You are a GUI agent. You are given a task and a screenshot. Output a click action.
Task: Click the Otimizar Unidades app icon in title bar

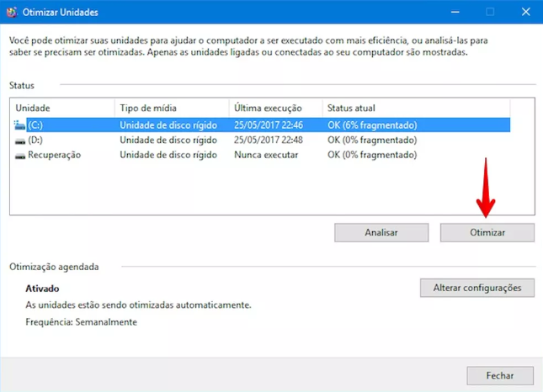(12, 12)
